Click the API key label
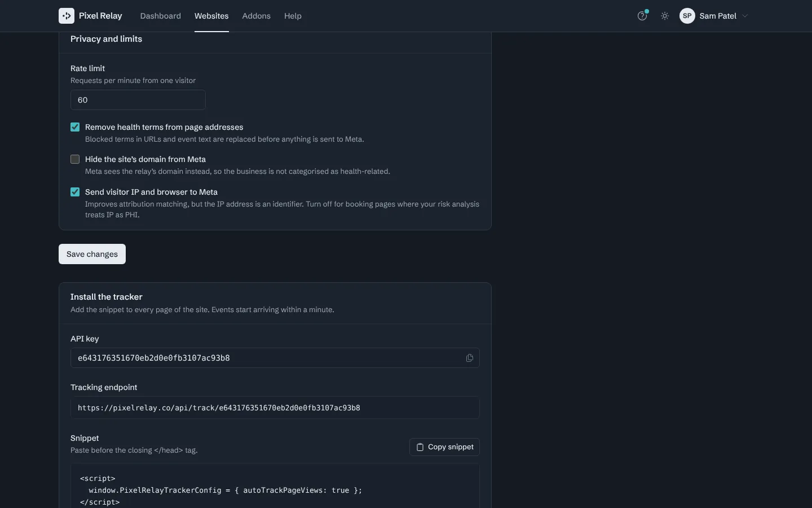Viewport: 812px width, 508px height. (85, 339)
